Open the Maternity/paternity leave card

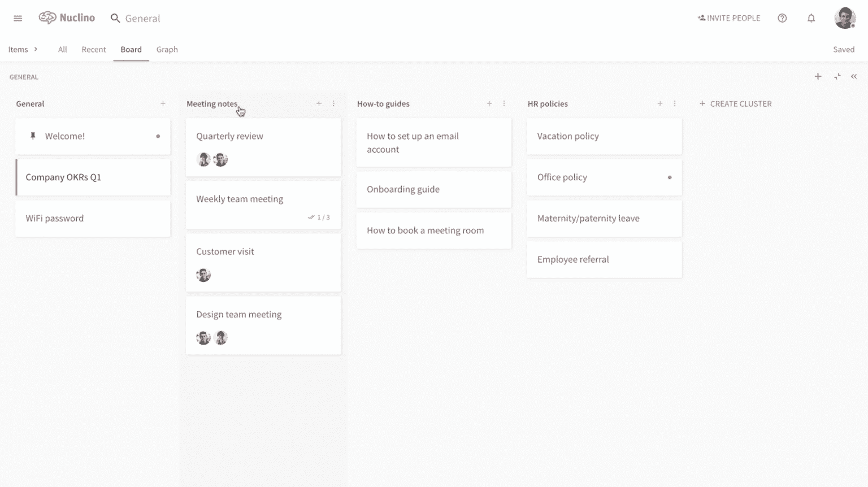[x=605, y=219]
